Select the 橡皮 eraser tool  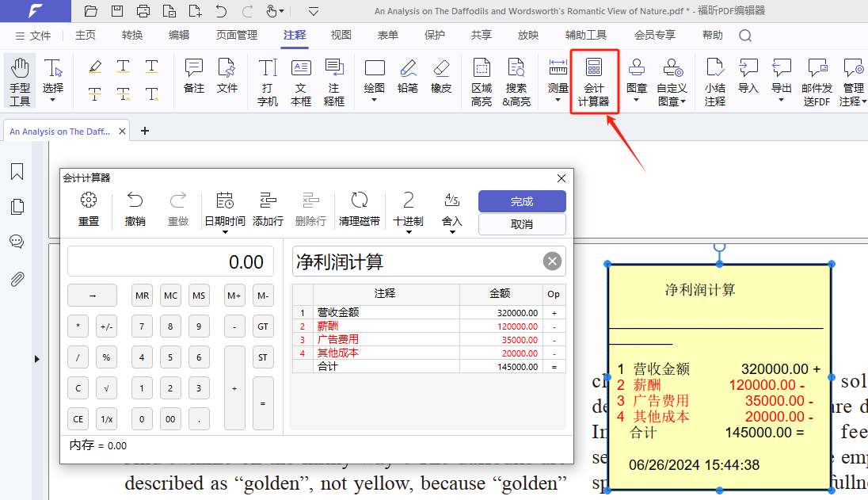(x=441, y=77)
